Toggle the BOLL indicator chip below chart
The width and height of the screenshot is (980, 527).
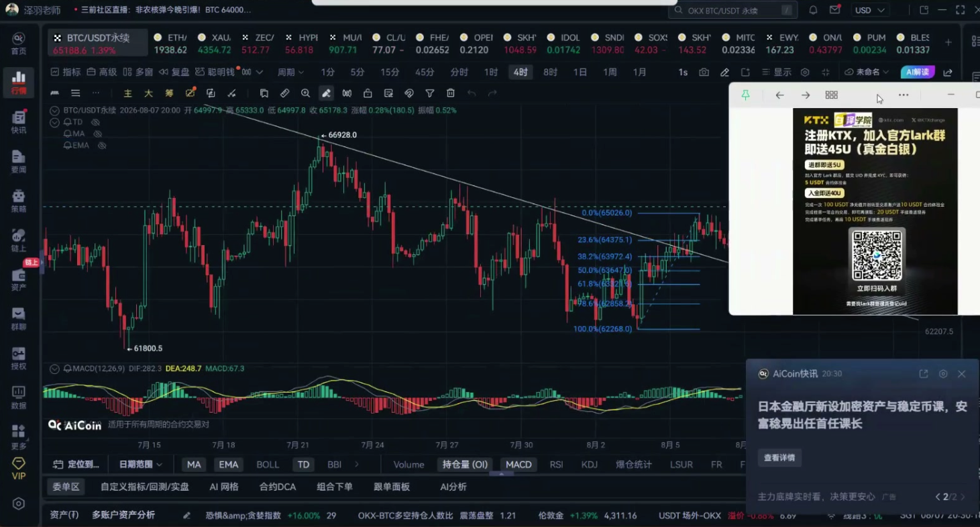(268, 465)
